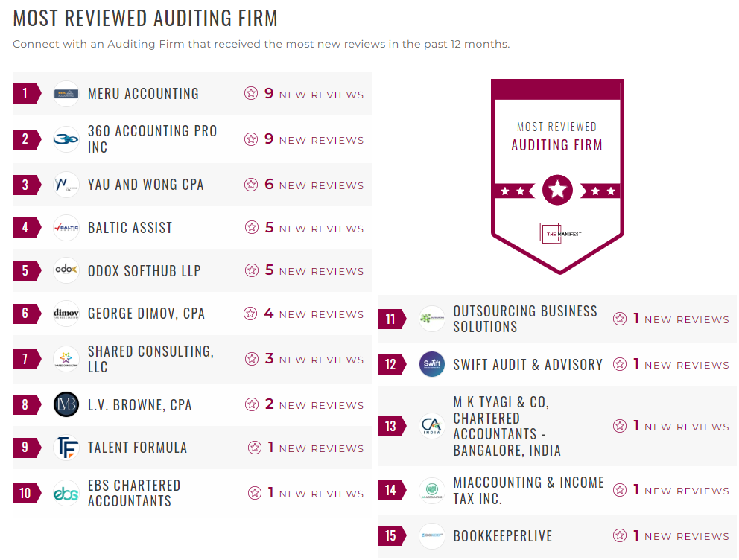Open the Baltic Assist company link
The height and width of the screenshot is (560, 739).
130,228
